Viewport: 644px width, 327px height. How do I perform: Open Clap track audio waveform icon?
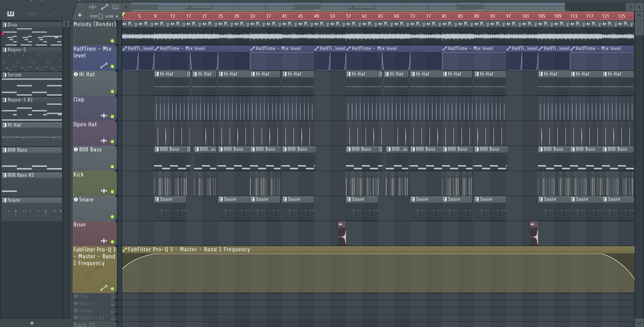tap(104, 116)
